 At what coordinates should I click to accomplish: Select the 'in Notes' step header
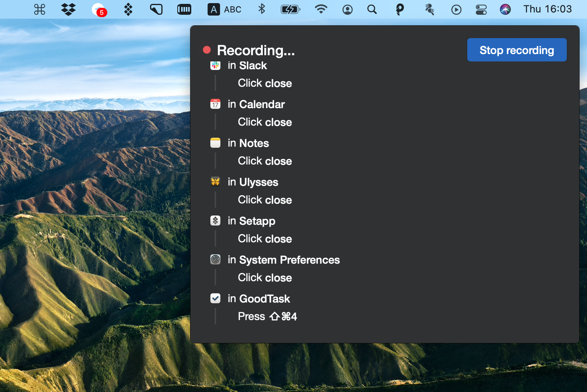pos(248,143)
